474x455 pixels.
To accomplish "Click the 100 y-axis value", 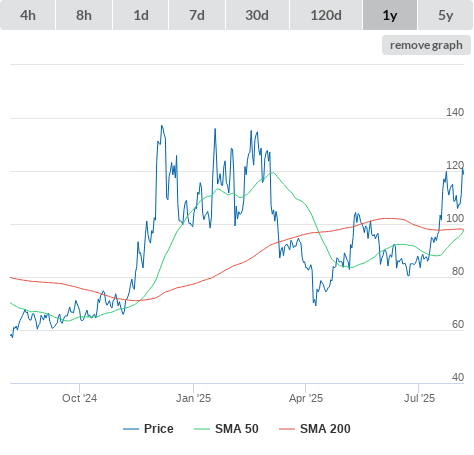I will pos(455,218).
